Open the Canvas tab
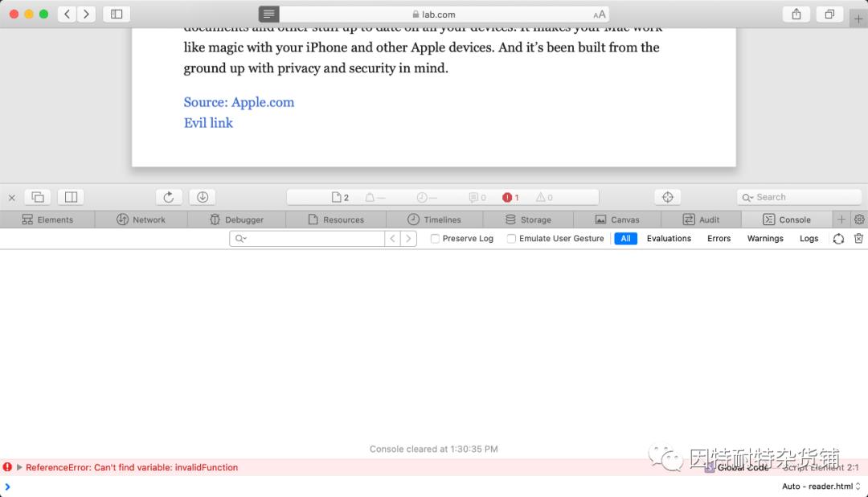868x497 pixels. (617, 220)
